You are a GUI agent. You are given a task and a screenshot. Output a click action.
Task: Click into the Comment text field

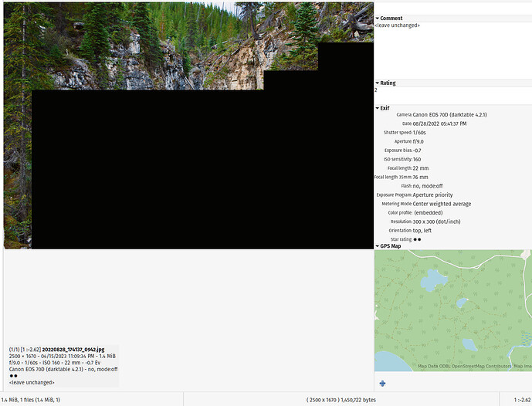[452, 50]
